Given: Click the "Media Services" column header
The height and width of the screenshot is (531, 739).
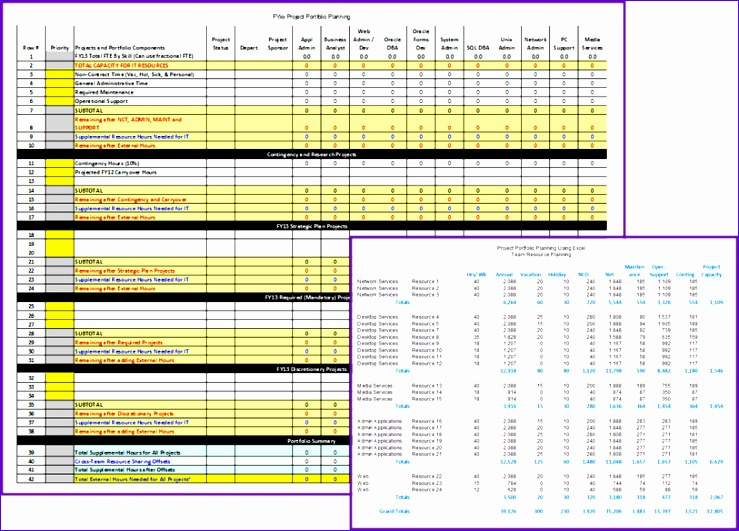Looking at the screenshot, I should [x=592, y=43].
